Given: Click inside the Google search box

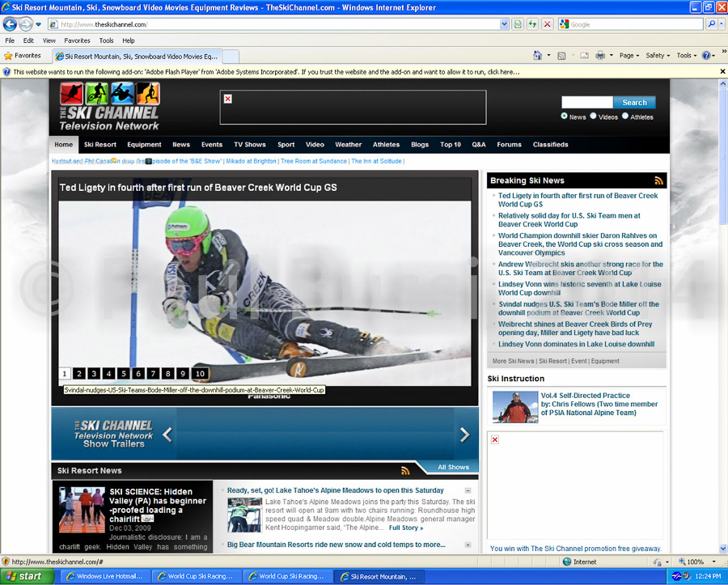Looking at the screenshot, I should tap(636, 24).
